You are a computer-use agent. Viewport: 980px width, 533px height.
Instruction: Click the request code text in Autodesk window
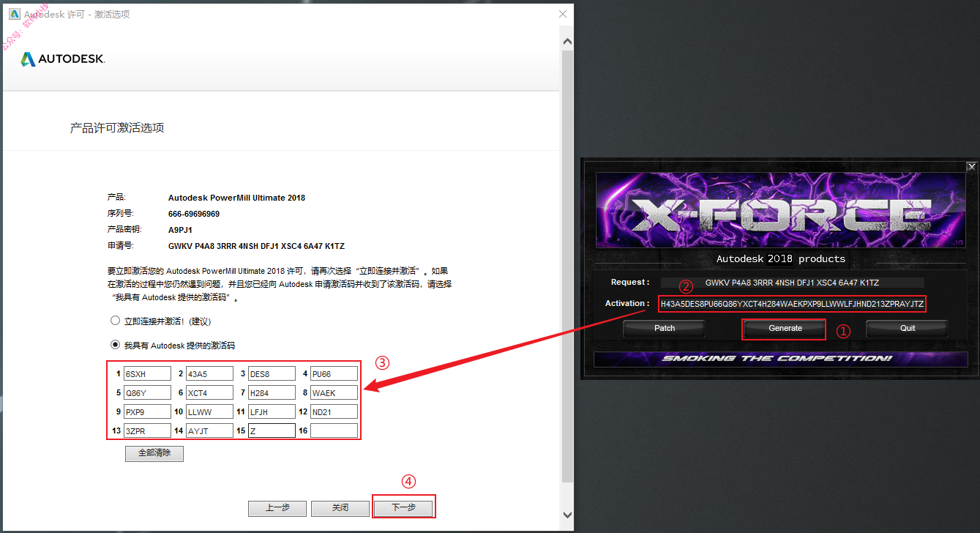pos(256,246)
